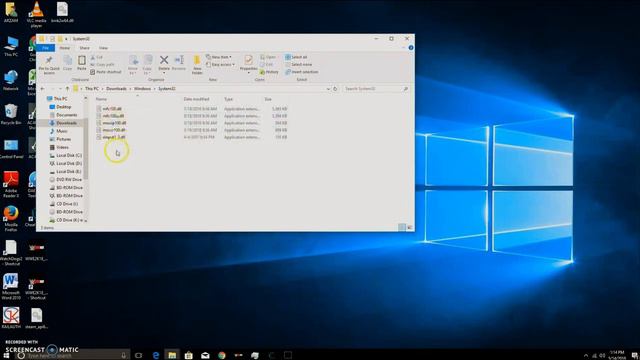The image size is (640, 360).
Task: Click Select none in ribbon
Action: 298,64
